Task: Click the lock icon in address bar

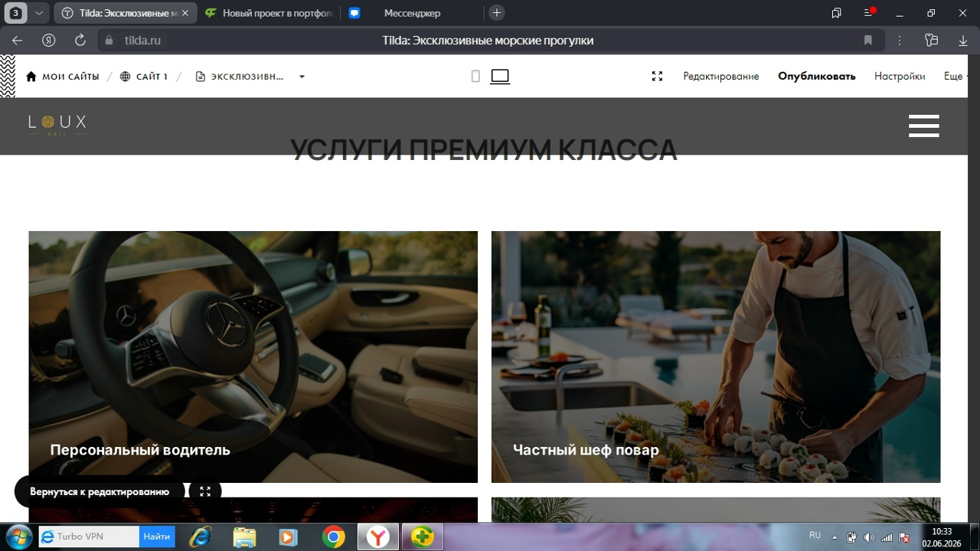Action: [x=109, y=41]
